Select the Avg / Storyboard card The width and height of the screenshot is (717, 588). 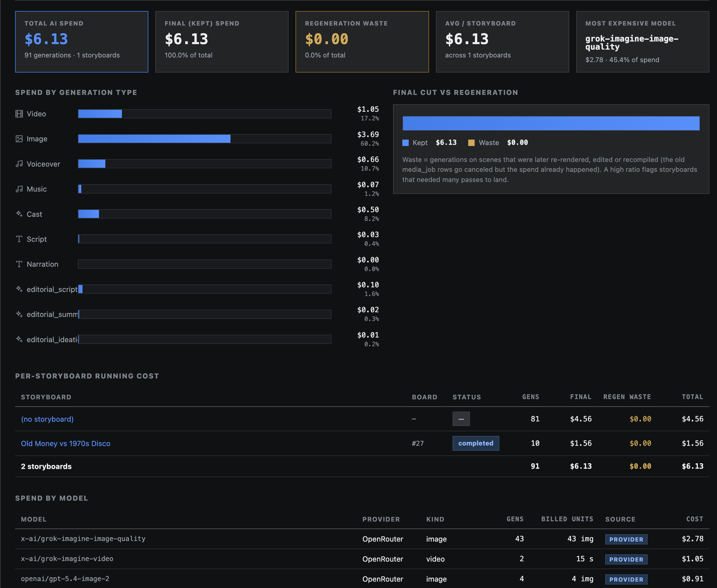[x=502, y=42]
